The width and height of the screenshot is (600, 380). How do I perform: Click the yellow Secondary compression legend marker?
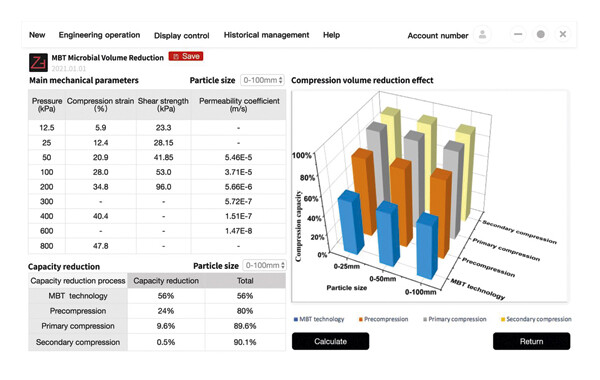(503, 319)
